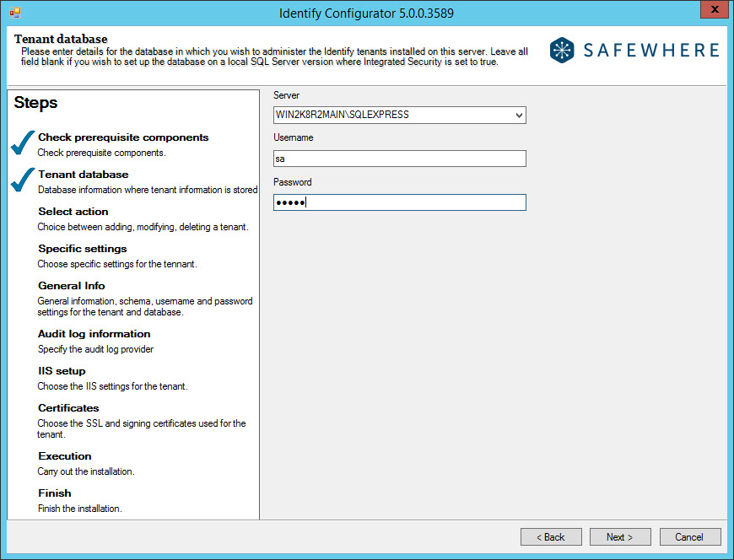
Task: Choose the 'IIS setup' step
Action: tap(62, 371)
